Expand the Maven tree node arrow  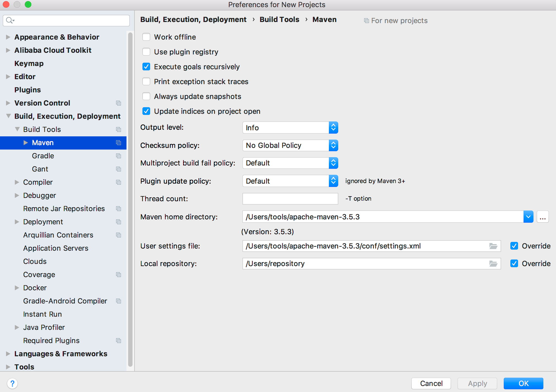coord(26,143)
